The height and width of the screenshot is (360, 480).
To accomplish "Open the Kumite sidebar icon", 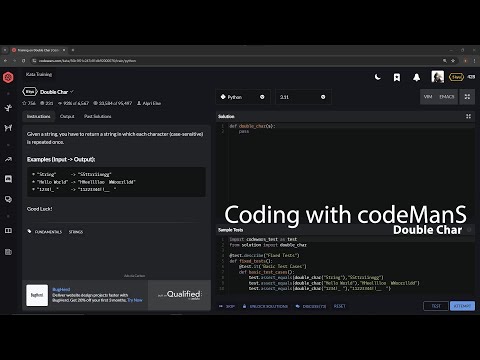I will point(8,128).
